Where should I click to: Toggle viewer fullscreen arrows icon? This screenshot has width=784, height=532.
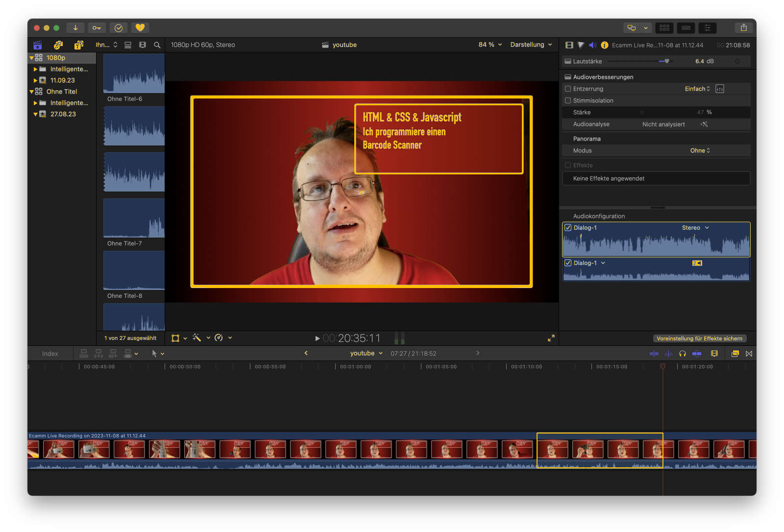pos(551,338)
